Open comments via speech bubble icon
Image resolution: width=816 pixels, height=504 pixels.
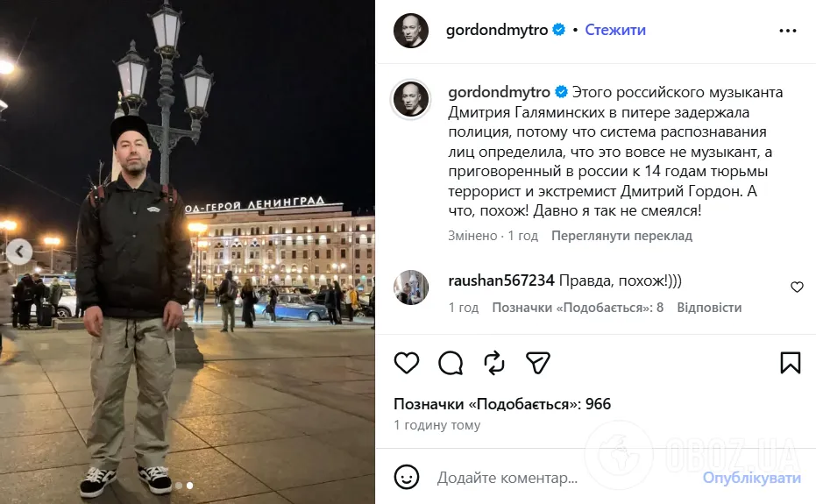pyautogui.click(x=451, y=363)
